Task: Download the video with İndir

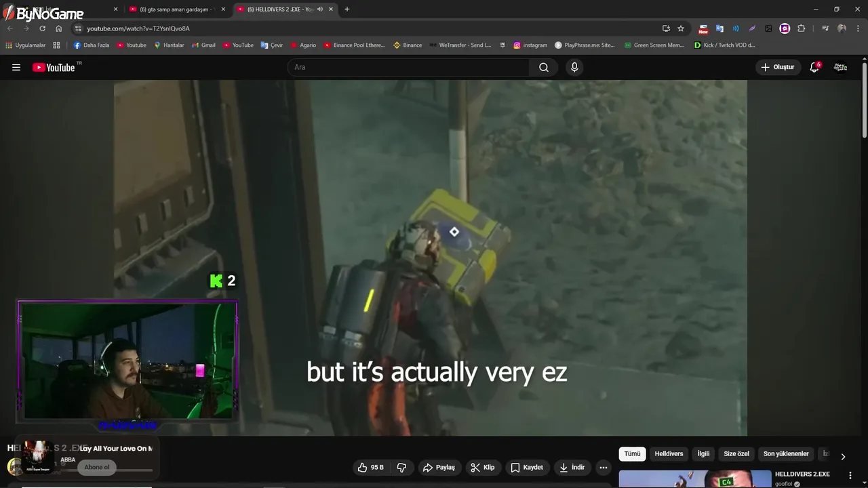Action: [572, 468]
